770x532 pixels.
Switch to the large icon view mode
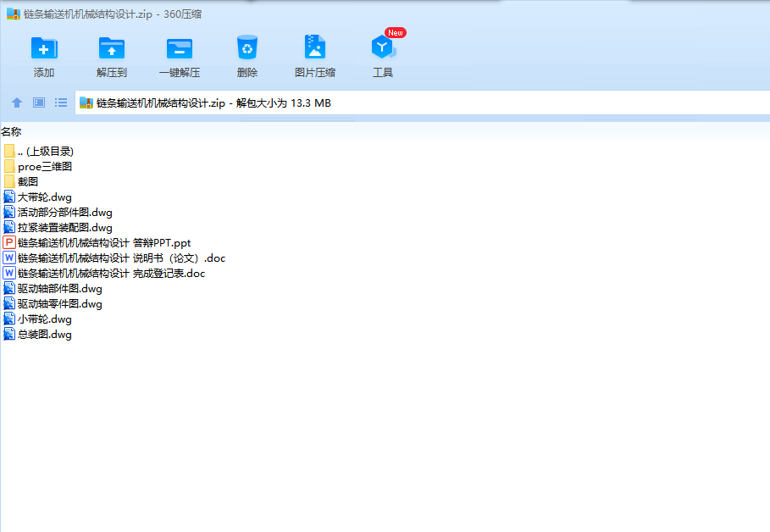pos(39,103)
